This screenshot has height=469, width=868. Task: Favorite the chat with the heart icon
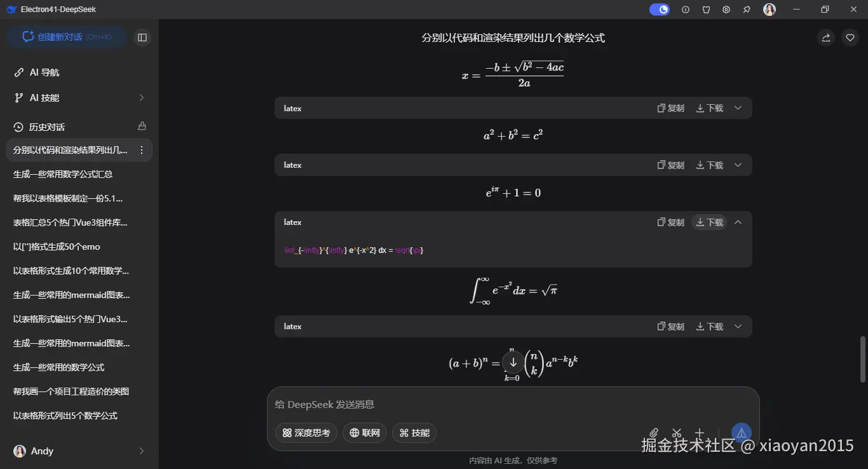point(850,37)
